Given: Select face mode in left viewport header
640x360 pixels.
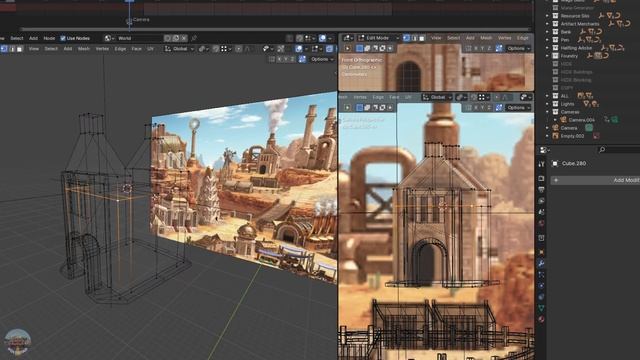Looking at the screenshot, I should pos(19,49).
